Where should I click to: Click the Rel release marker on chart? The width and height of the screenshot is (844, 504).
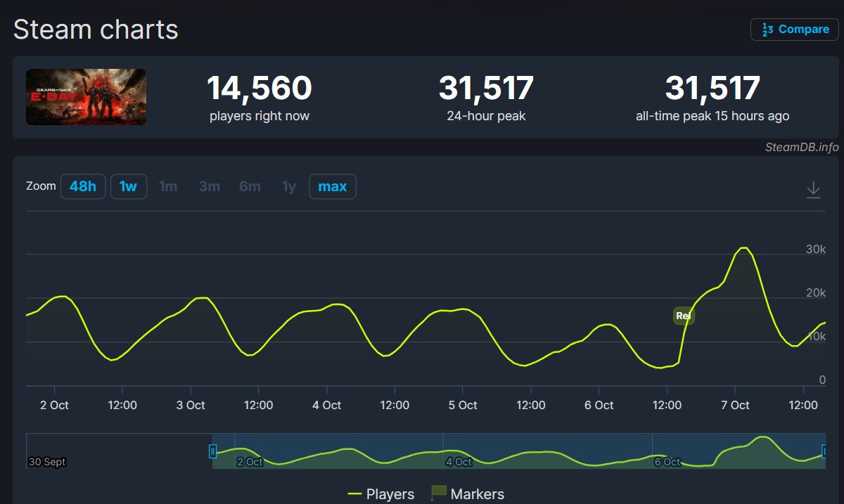click(x=684, y=316)
